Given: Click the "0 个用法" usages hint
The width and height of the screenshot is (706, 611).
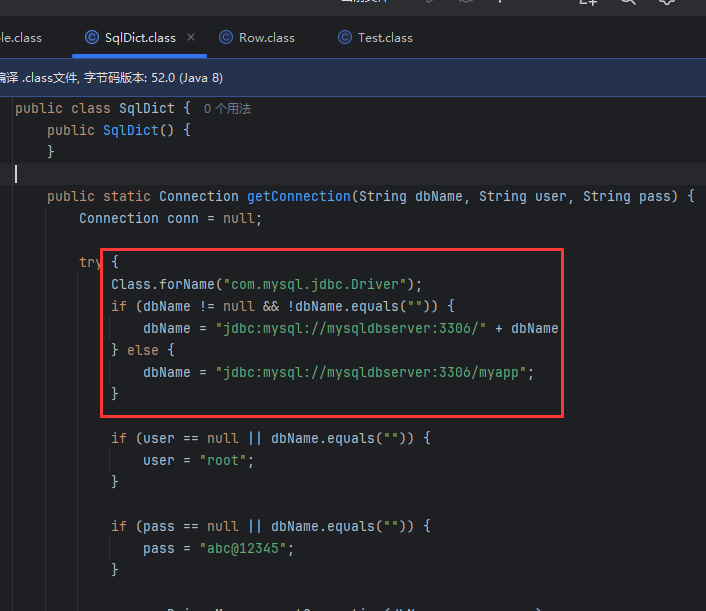Looking at the screenshot, I should pyautogui.click(x=227, y=108).
